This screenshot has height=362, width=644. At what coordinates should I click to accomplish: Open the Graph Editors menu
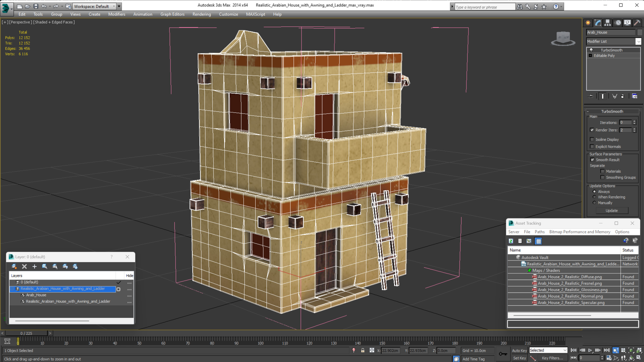(x=172, y=14)
